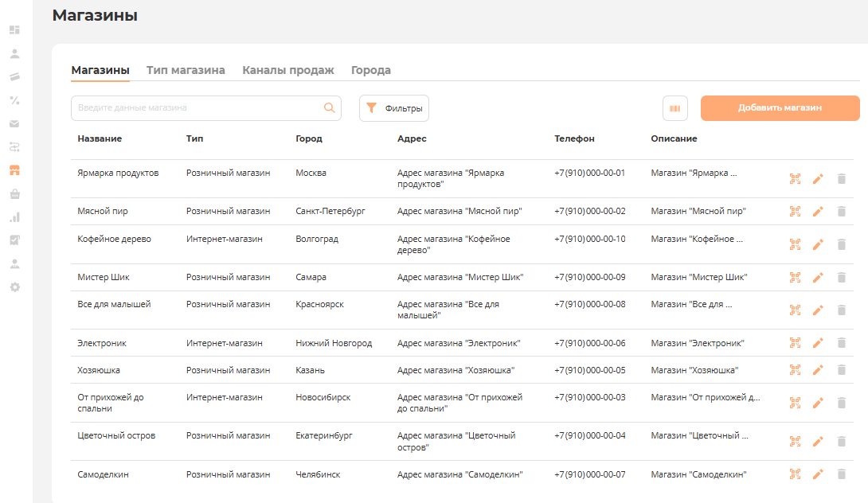
Task: Click pencil icon for Электроник row
Action: [817, 343]
